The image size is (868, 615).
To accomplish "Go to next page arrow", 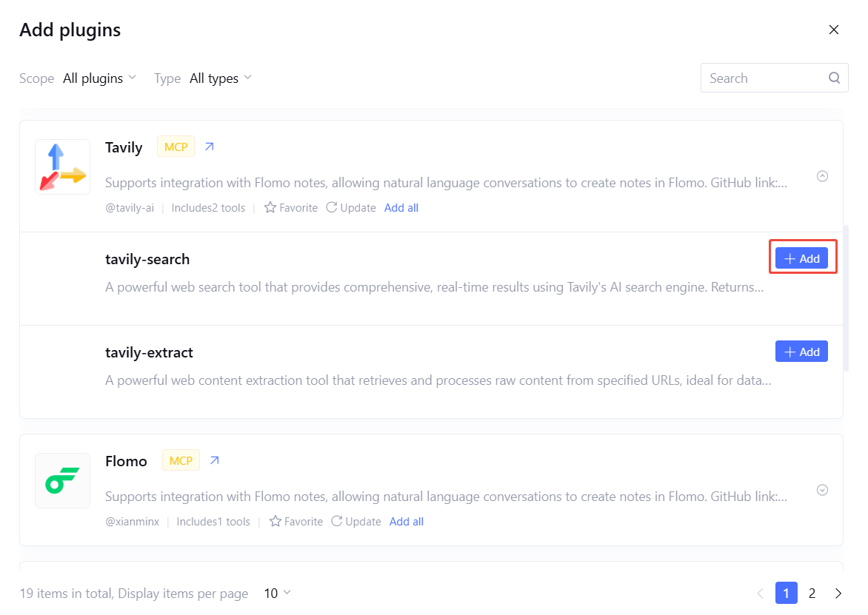I will (x=838, y=593).
